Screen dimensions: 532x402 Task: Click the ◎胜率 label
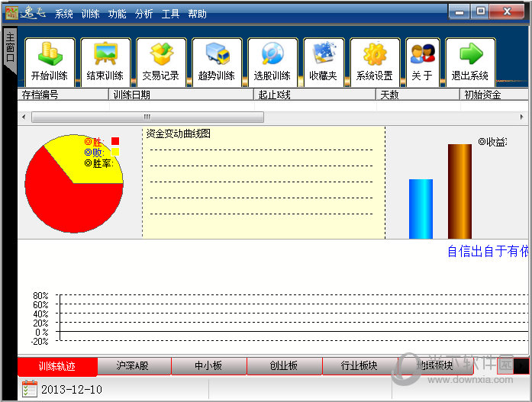pyautogui.click(x=98, y=163)
